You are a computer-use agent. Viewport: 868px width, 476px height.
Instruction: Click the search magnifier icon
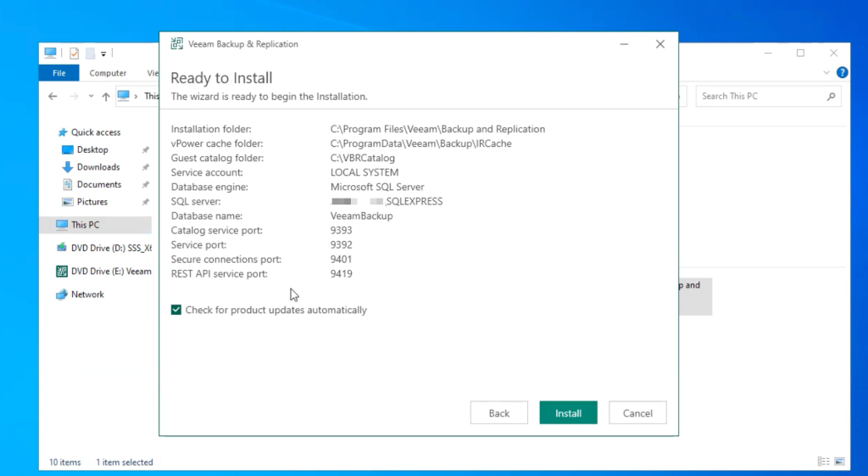(831, 96)
